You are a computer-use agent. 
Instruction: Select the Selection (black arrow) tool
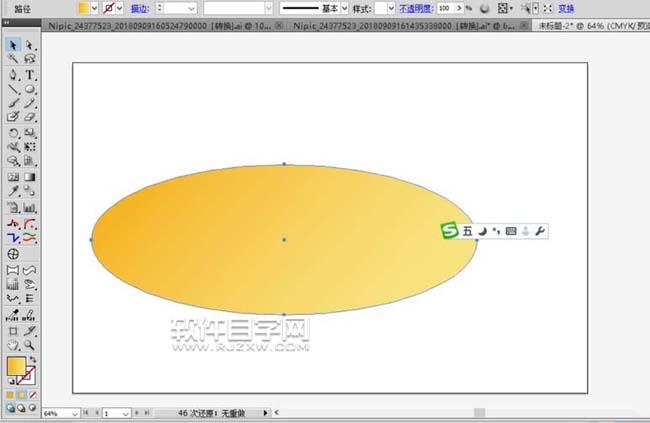point(13,45)
